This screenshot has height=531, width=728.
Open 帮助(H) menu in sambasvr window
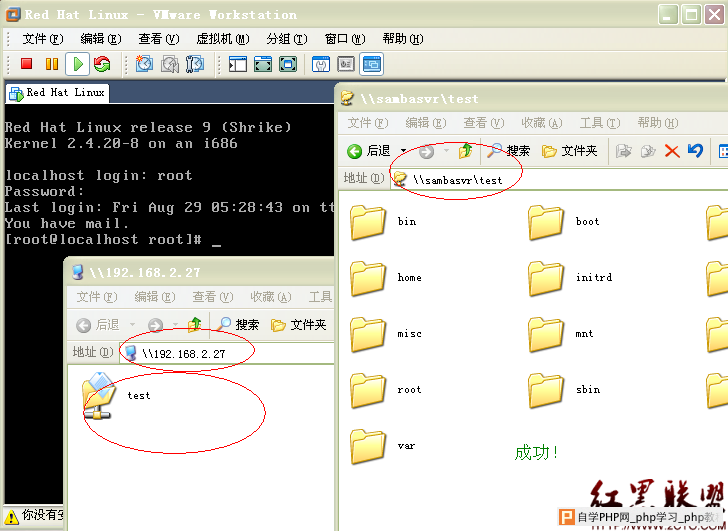658,123
